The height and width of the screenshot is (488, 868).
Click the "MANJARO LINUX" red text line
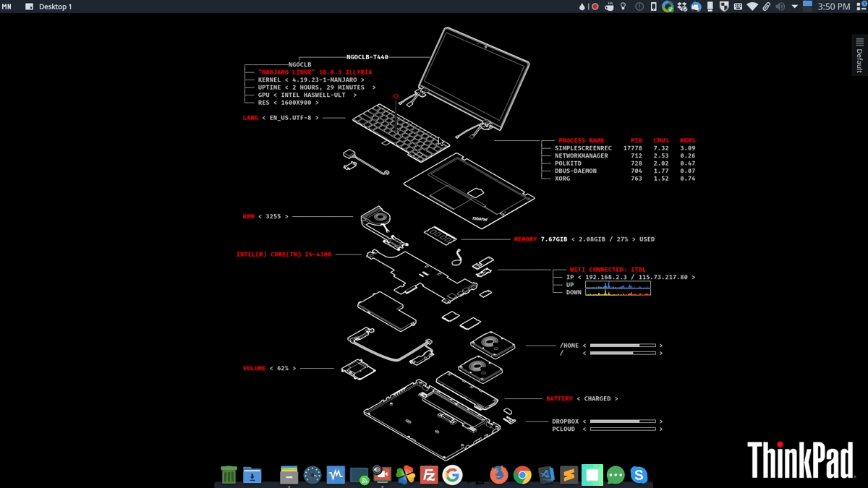click(x=315, y=72)
